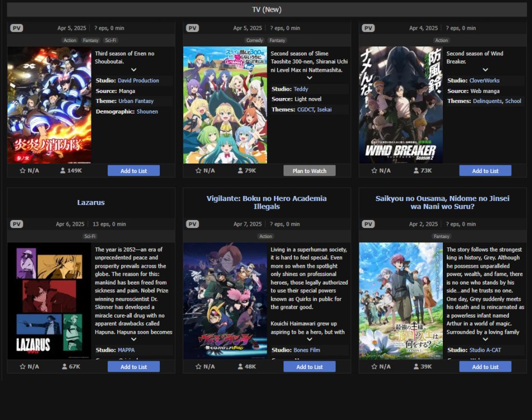Add Enen no Shouboutai to list
This screenshot has height=420, width=532.
coord(133,170)
